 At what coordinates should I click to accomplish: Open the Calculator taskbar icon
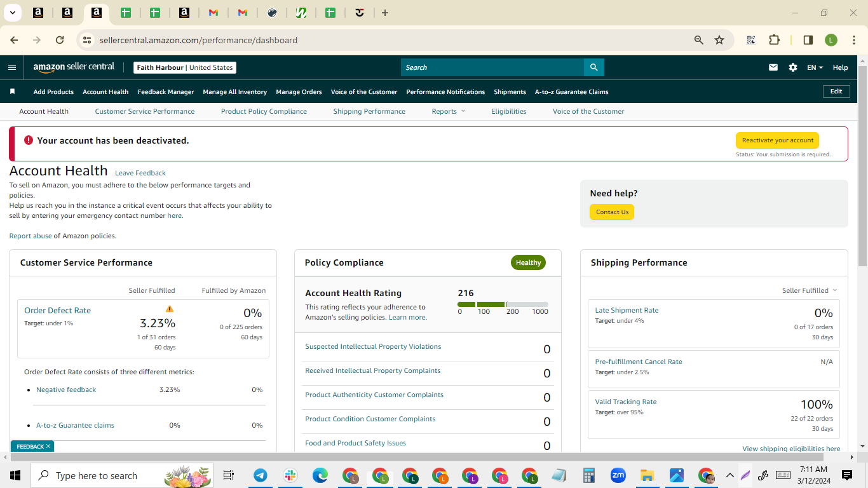[x=588, y=475]
